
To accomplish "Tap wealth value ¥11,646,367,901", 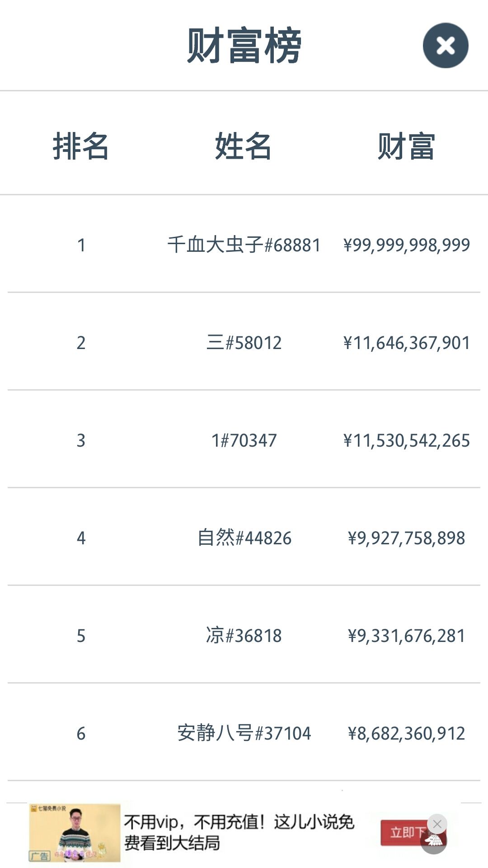I will 407,343.
